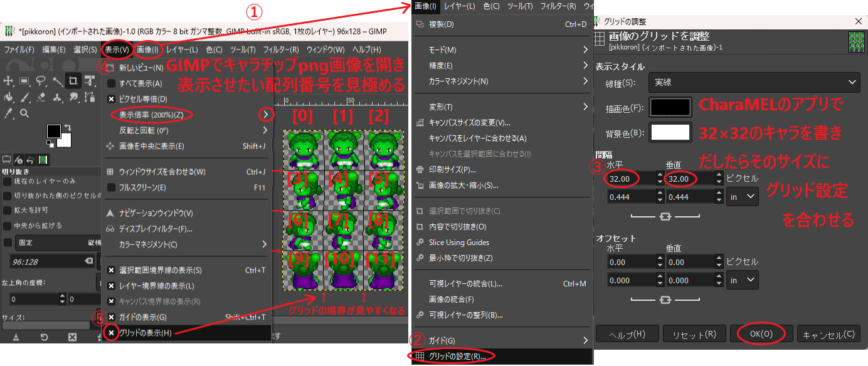Viewport: 868px width, 366px height.
Task: Open 編集 menu
Action: (x=53, y=50)
